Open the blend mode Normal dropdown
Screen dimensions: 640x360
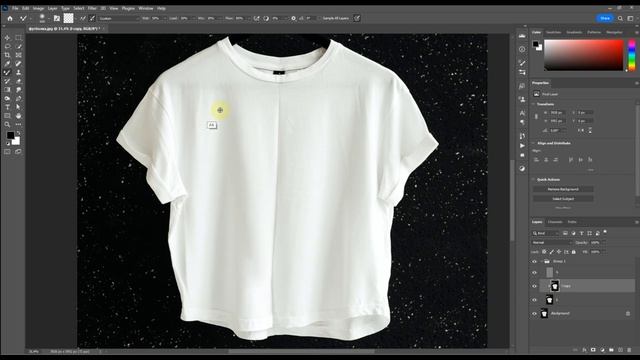(x=551, y=242)
